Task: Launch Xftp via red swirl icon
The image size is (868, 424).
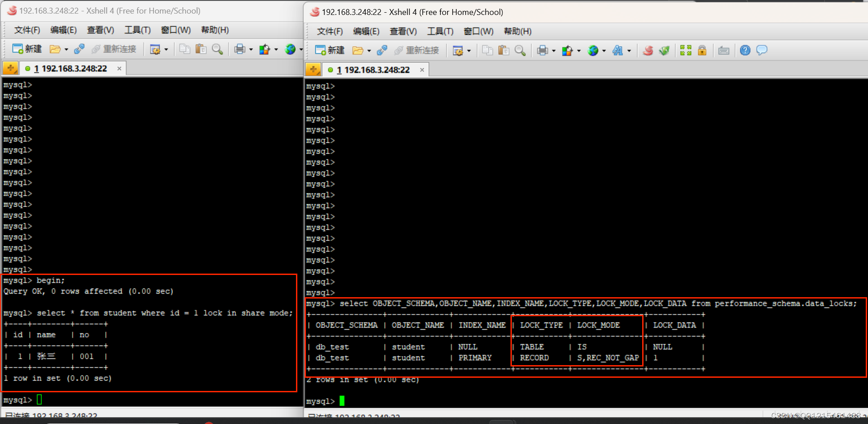Action: [x=648, y=50]
